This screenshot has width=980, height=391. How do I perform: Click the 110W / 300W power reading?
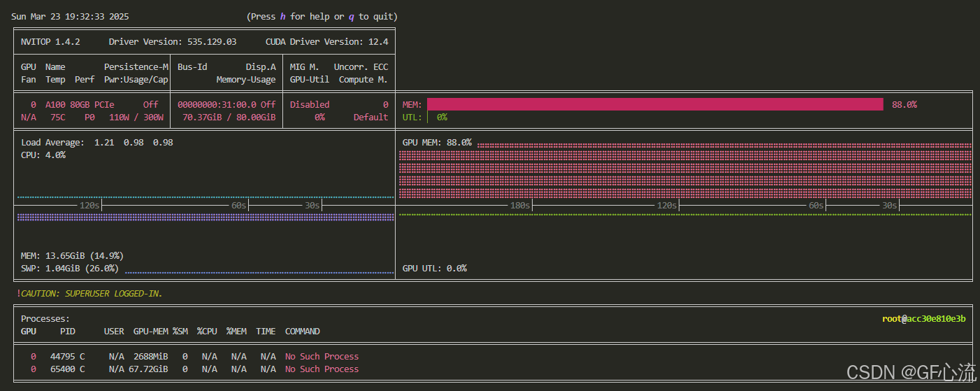136,118
